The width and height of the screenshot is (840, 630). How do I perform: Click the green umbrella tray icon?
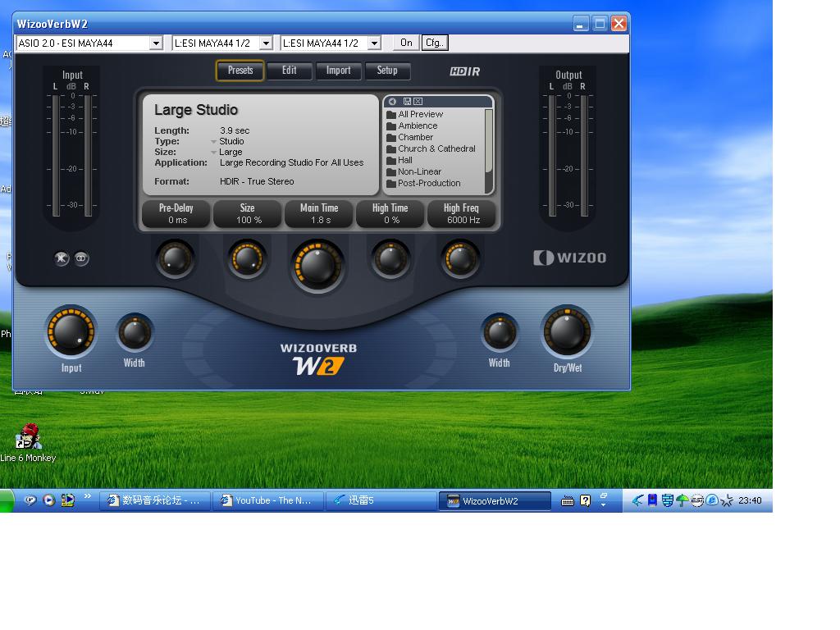(x=682, y=500)
